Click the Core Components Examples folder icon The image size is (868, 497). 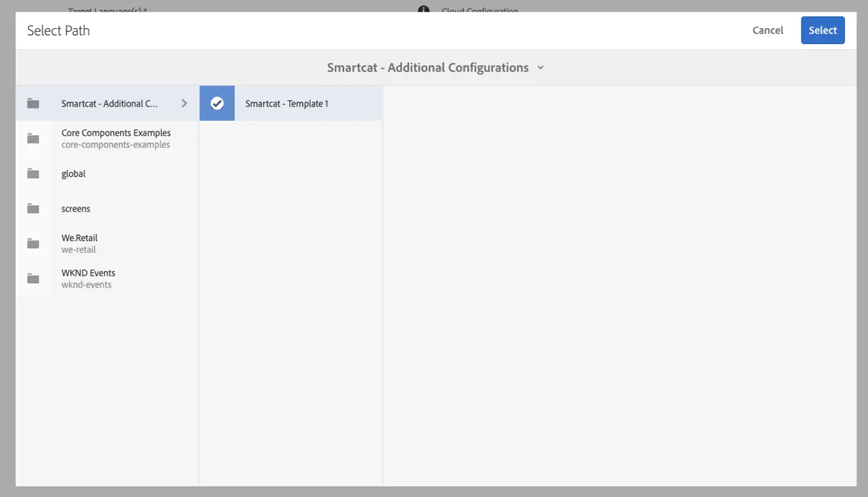[x=33, y=138]
